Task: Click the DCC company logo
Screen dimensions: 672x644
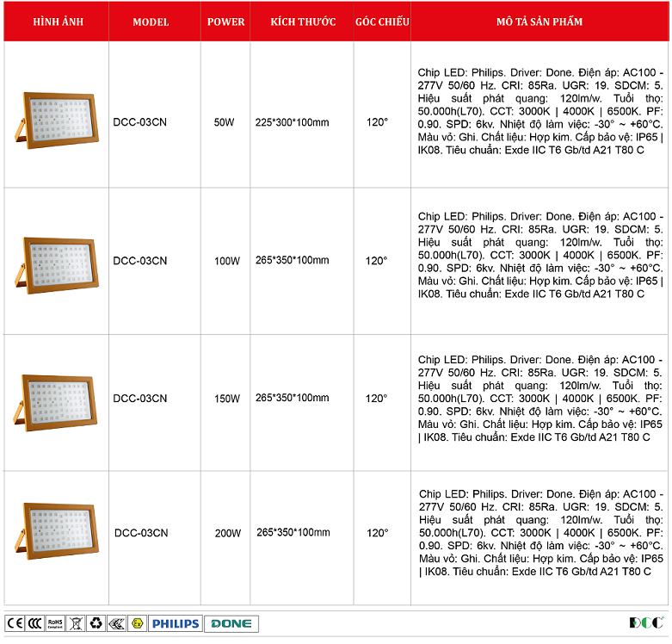Action: [645, 622]
